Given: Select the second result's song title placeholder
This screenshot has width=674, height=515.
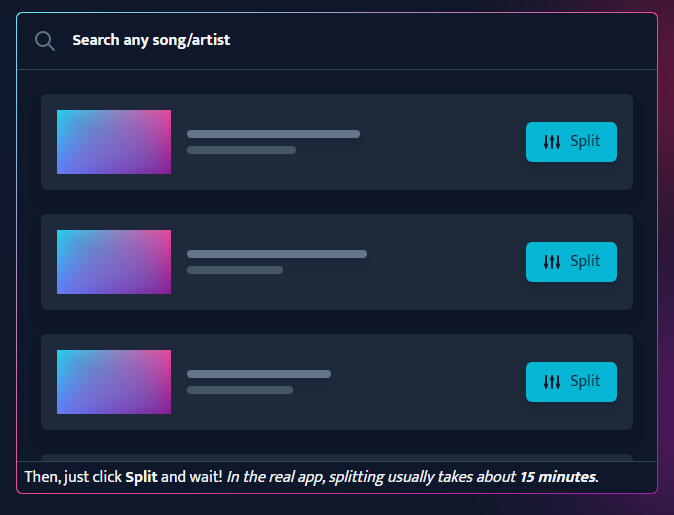Looking at the screenshot, I should (276, 254).
